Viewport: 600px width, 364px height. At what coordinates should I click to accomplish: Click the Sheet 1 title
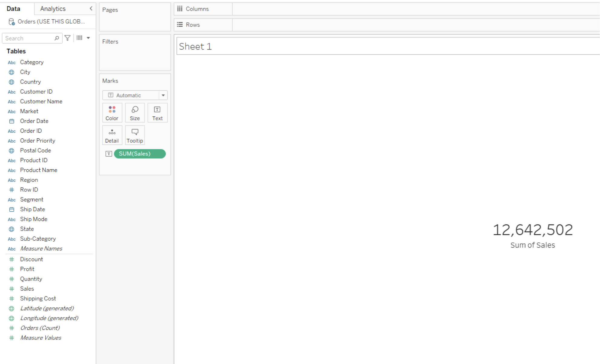195,46
